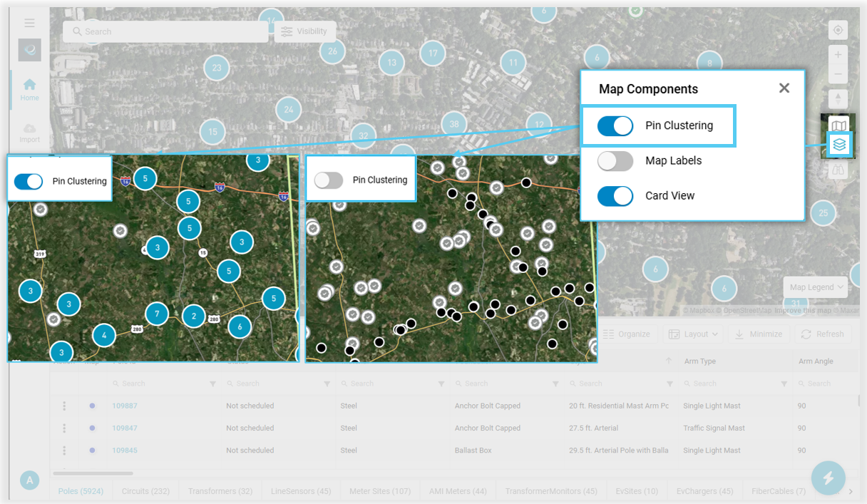Image resolution: width=867 pixels, height=504 pixels.
Task: Close the Map Components panel
Action: pos(784,88)
